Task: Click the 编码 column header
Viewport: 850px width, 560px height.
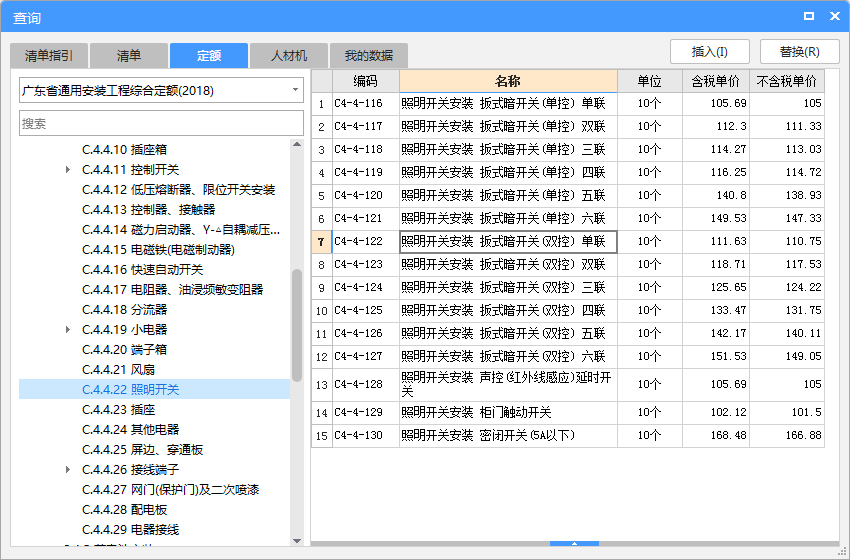Action: [365, 81]
